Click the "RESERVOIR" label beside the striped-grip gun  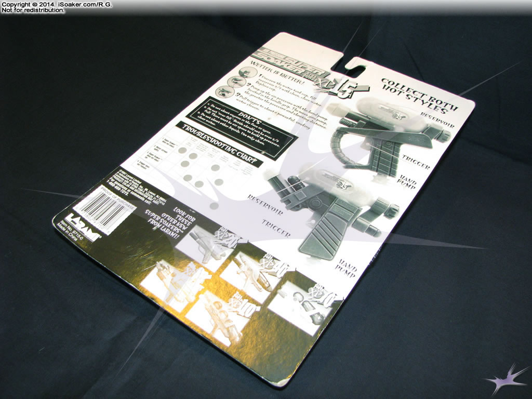coord(264,205)
